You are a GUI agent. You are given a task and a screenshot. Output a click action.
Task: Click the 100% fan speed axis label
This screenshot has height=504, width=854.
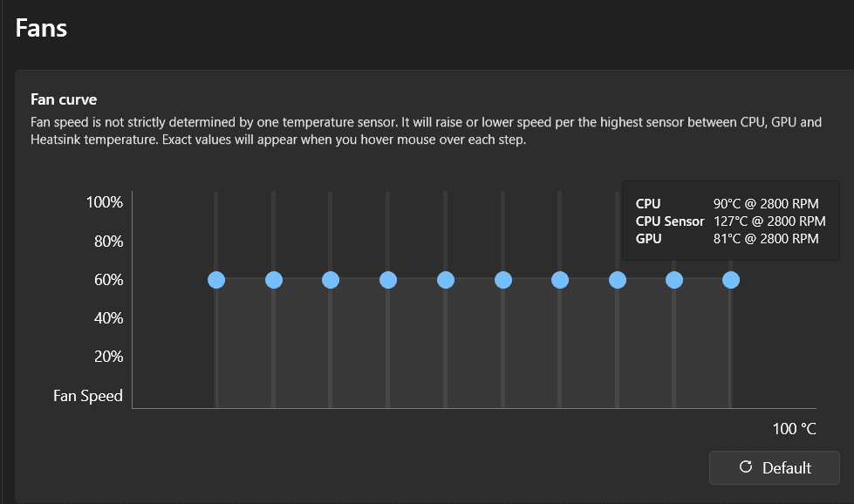105,202
